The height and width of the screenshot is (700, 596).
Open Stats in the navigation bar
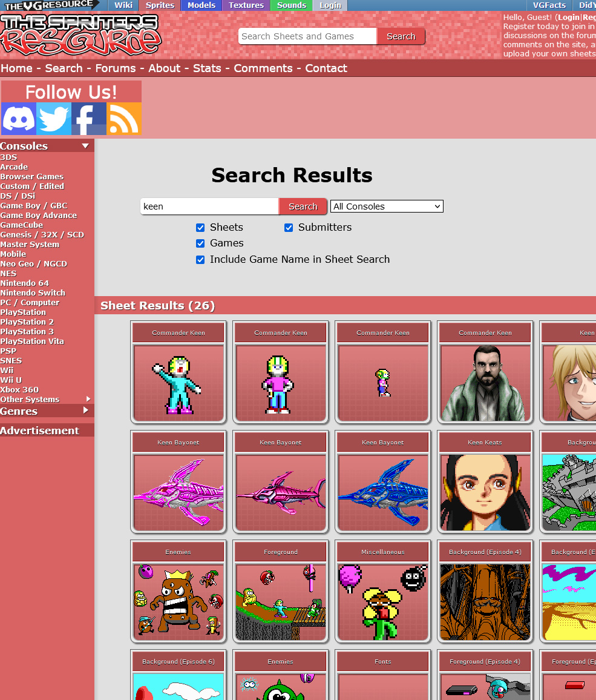tap(207, 68)
